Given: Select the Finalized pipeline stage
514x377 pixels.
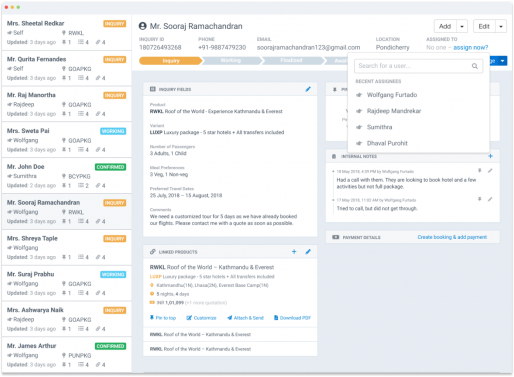Looking at the screenshot, I should tap(291, 61).
